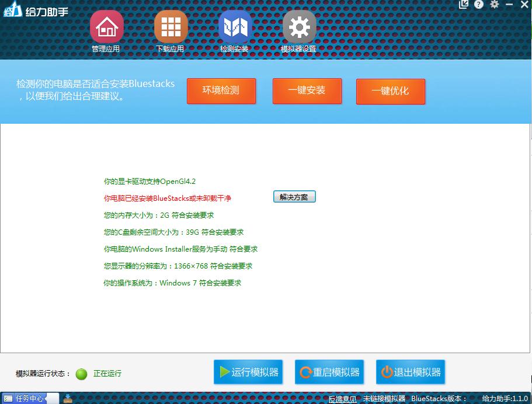
Task: Select the Windows Installer服务 result line
Action: click(x=180, y=249)
